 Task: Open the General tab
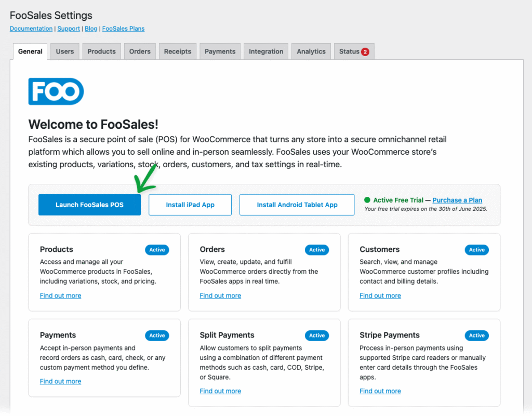pyautogui.click(x=30, y=51)
